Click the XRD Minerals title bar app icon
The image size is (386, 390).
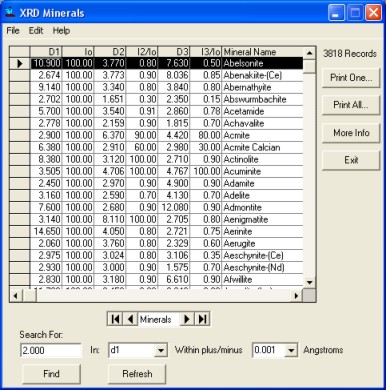point(10,13)
